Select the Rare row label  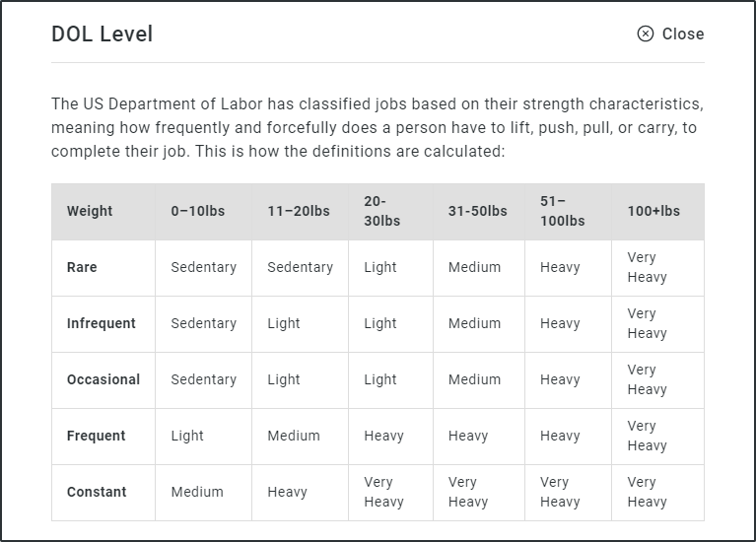[x=82, y=267]
